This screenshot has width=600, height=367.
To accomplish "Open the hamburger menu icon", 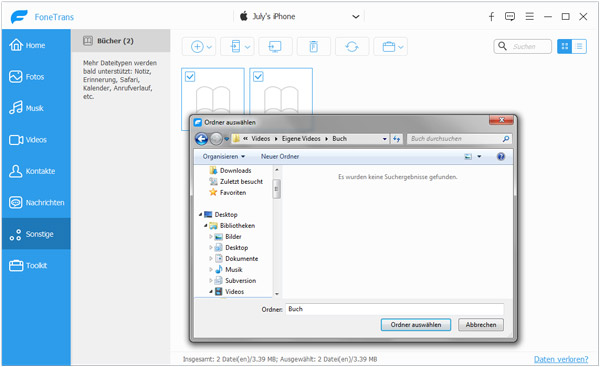I will (x=530, y=16).
